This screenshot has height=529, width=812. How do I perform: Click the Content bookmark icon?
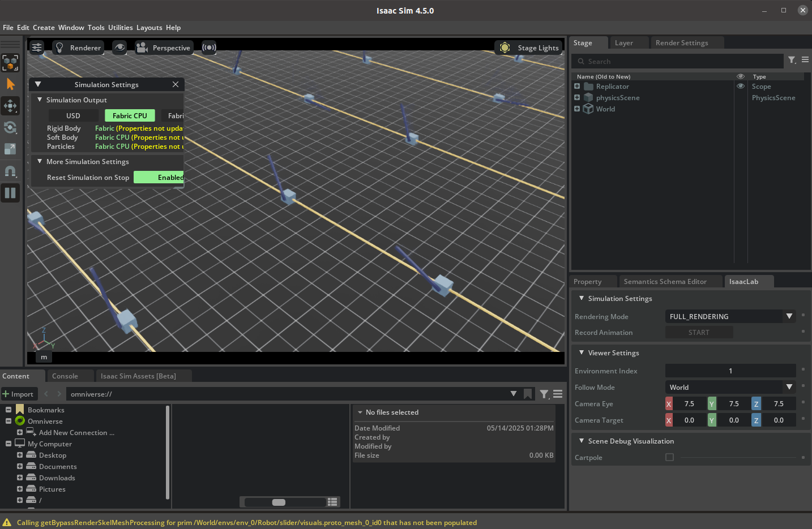(528, 394)
